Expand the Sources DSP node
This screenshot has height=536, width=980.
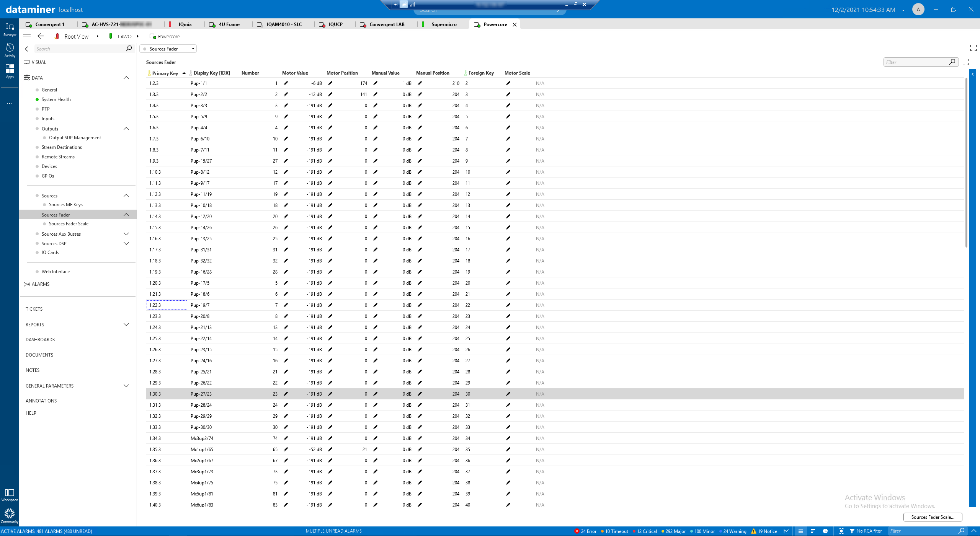coord(126,243)
